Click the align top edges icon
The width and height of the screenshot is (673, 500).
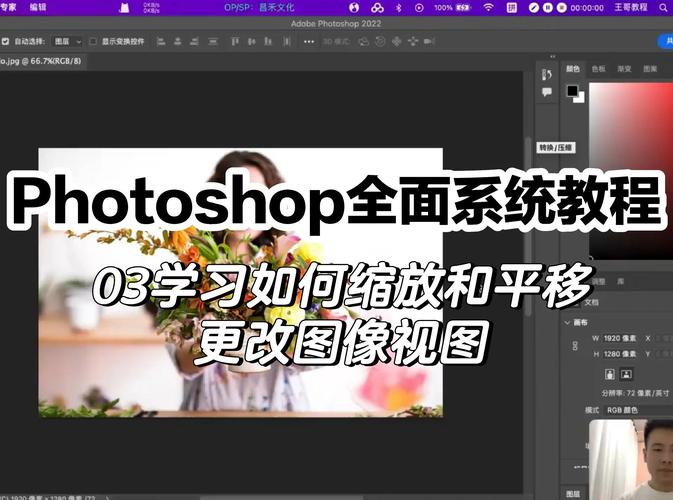pyautogui.click(x=235, y=41)
